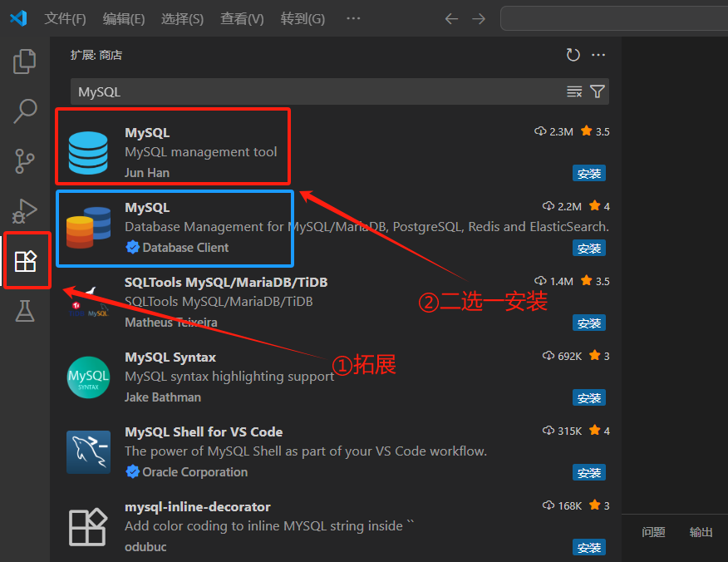Go back with the left arrow

coord(451,18)
